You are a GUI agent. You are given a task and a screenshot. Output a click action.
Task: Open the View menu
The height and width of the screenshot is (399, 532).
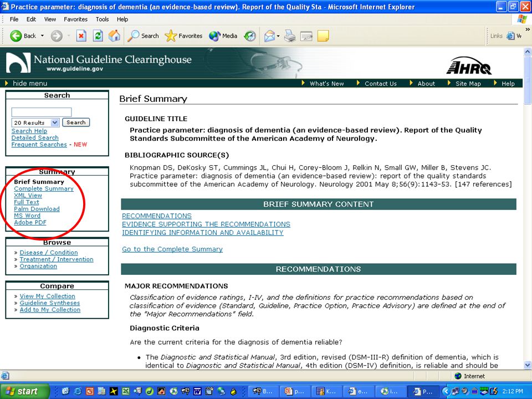pos(50,19)
